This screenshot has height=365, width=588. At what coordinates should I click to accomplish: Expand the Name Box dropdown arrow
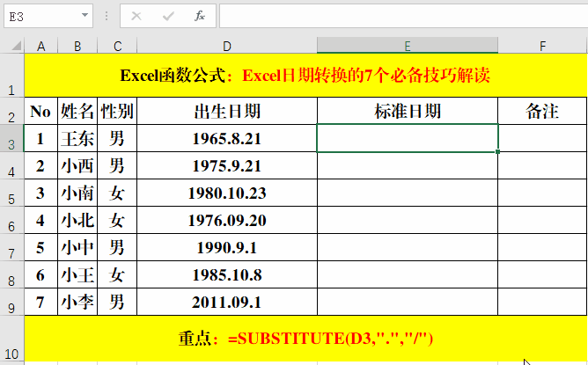(x=85, y=15)
